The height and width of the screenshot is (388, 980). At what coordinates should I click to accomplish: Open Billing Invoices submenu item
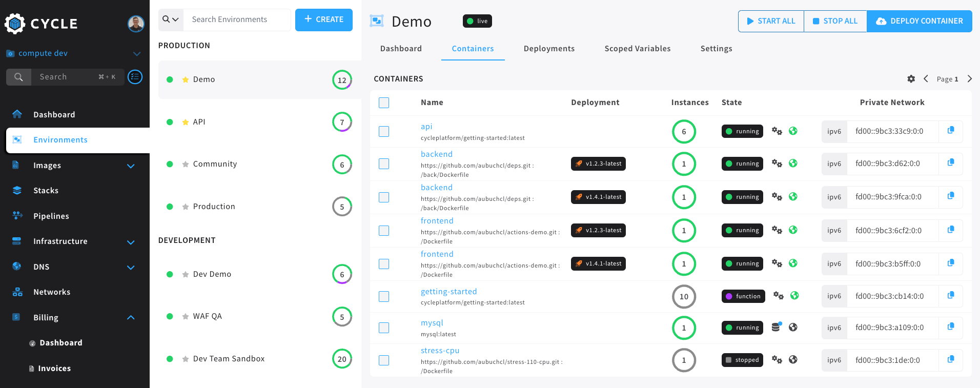[54, 368]
